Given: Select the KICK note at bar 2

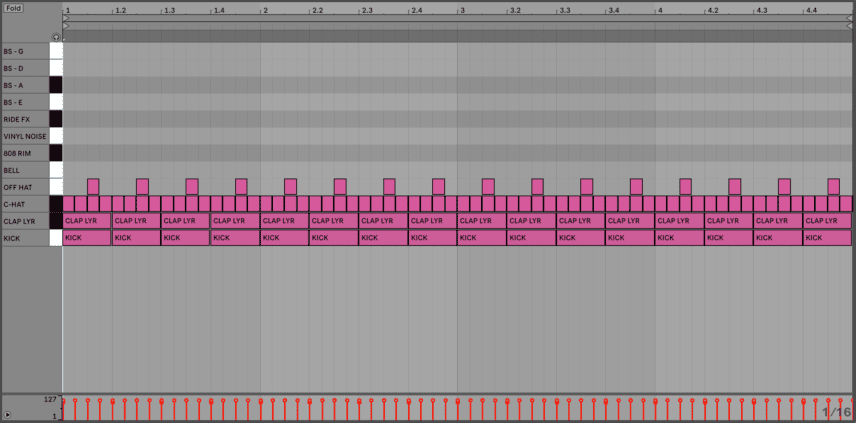Looking at the screenshot, I should tap(284, 238).
